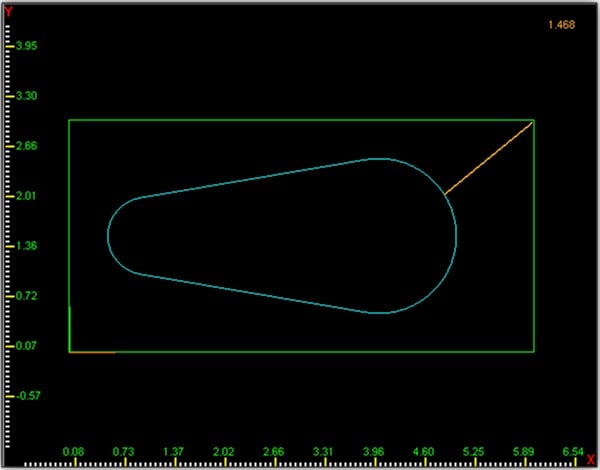Click the 3.95 label on the Y axis

point(26,46)
